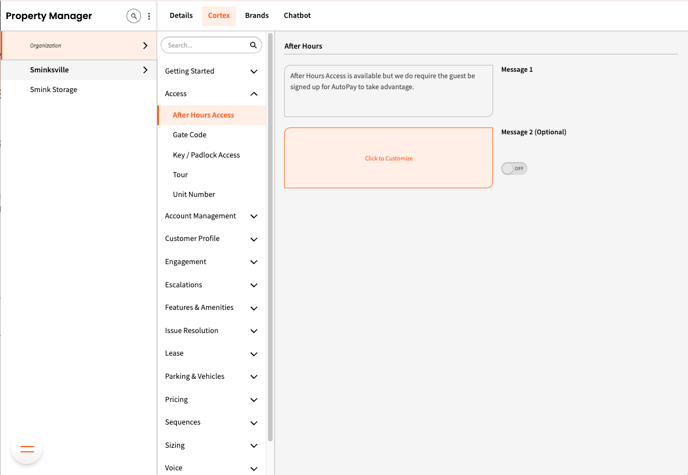This screenshot has height=475, width=688.
Task: Expand the Account Management section
Action: click(253, 216)
